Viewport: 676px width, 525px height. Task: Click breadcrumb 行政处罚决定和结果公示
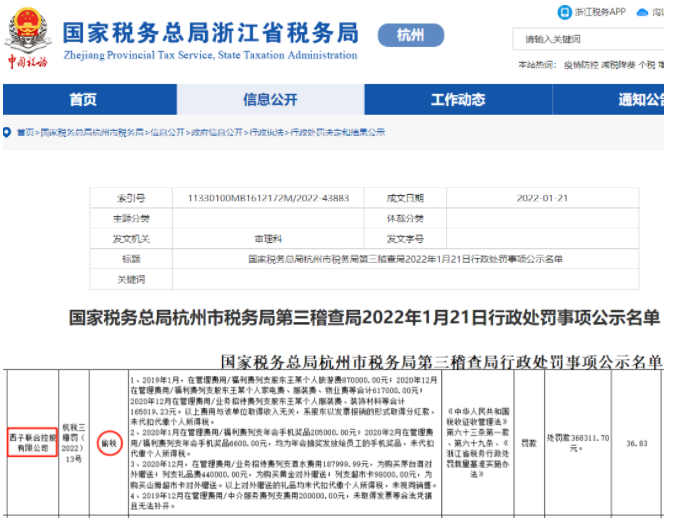[x=338, y=132]
